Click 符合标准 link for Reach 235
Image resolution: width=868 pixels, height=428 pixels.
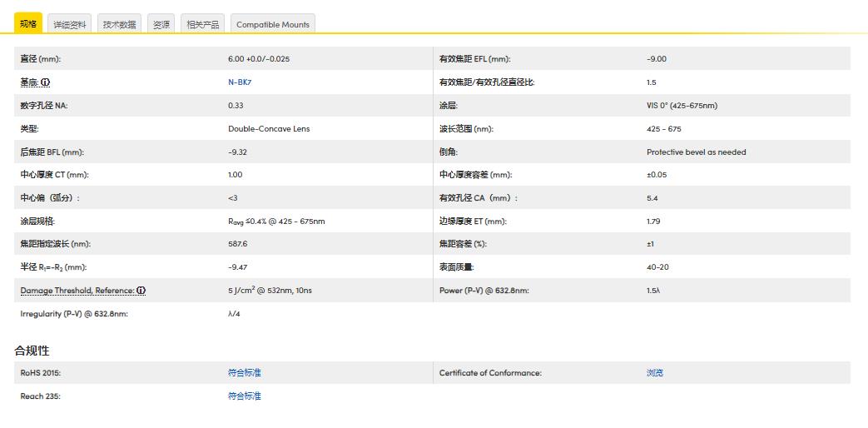click(244, 396)
